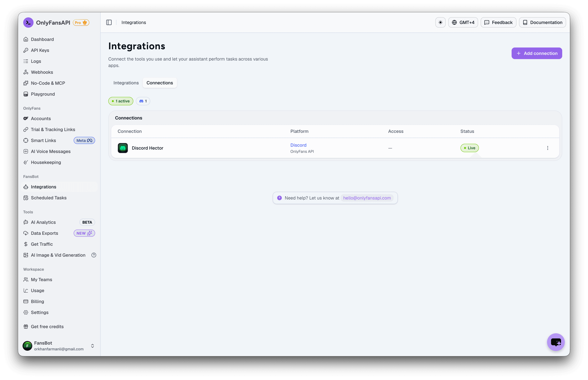Click the FansBot Integrations robot icon
The height and width of the screenshot is (380, 588).
pos(26,187)
